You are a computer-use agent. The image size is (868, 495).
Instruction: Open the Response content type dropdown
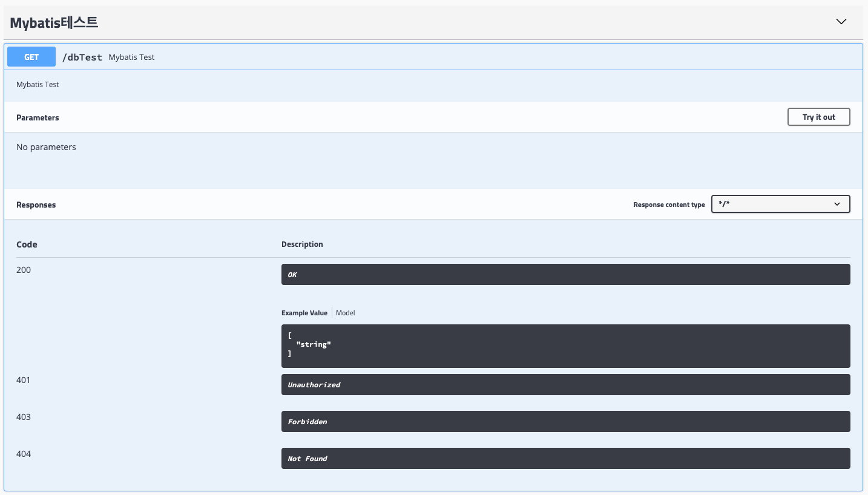[x=780, y=204]
